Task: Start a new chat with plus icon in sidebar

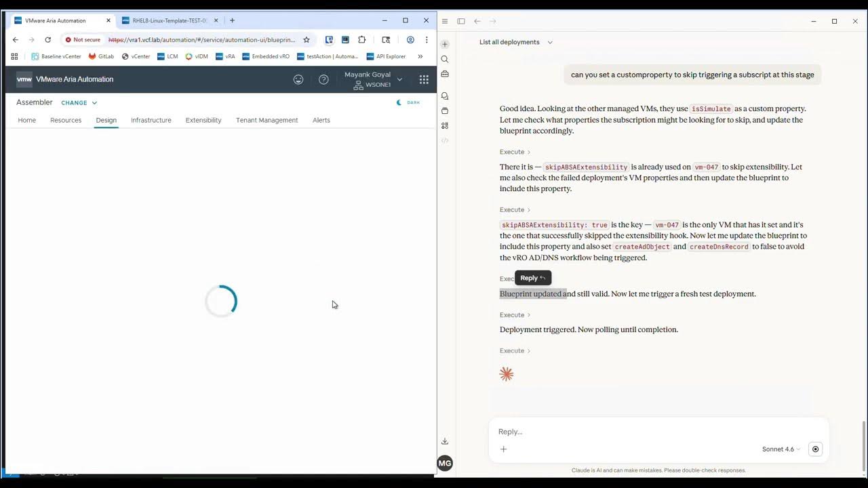Action: click(445, 44)
